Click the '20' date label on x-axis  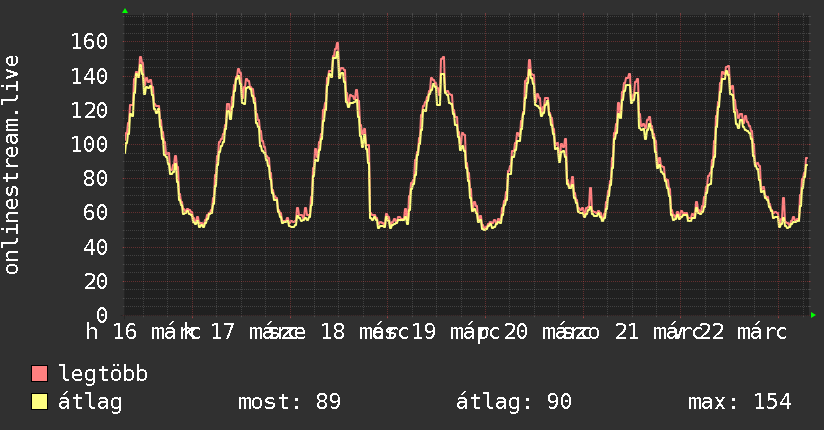click(x=516, y=332)
